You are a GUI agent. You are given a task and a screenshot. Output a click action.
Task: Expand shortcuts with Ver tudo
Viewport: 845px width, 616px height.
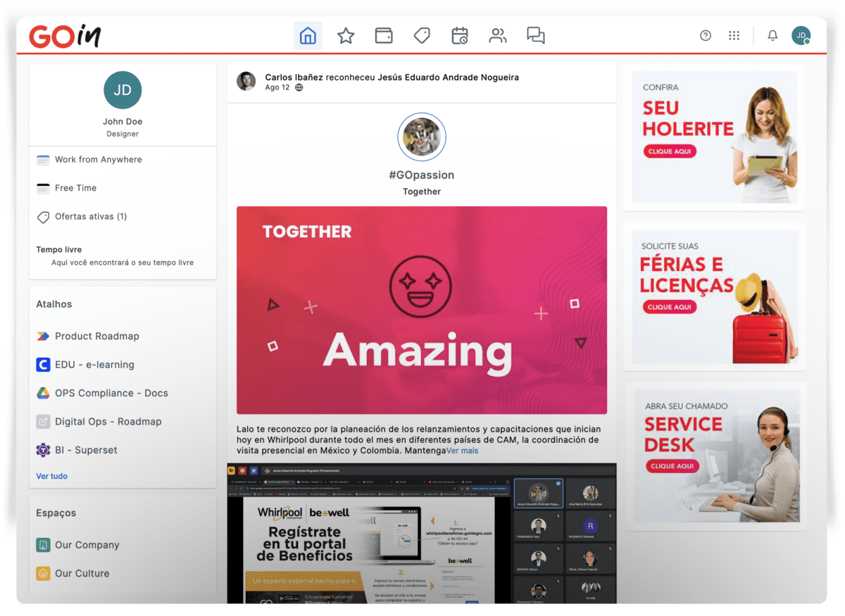point(52,476)
